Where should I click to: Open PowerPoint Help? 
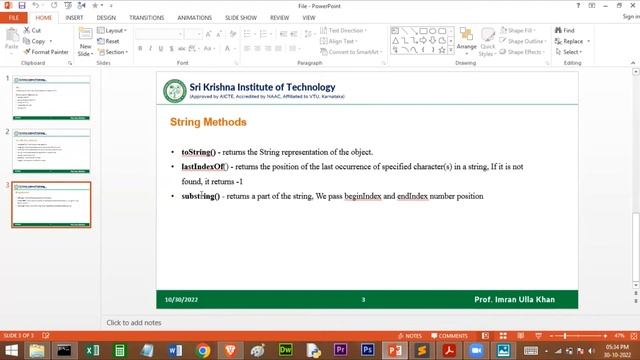tap(578, 6)
